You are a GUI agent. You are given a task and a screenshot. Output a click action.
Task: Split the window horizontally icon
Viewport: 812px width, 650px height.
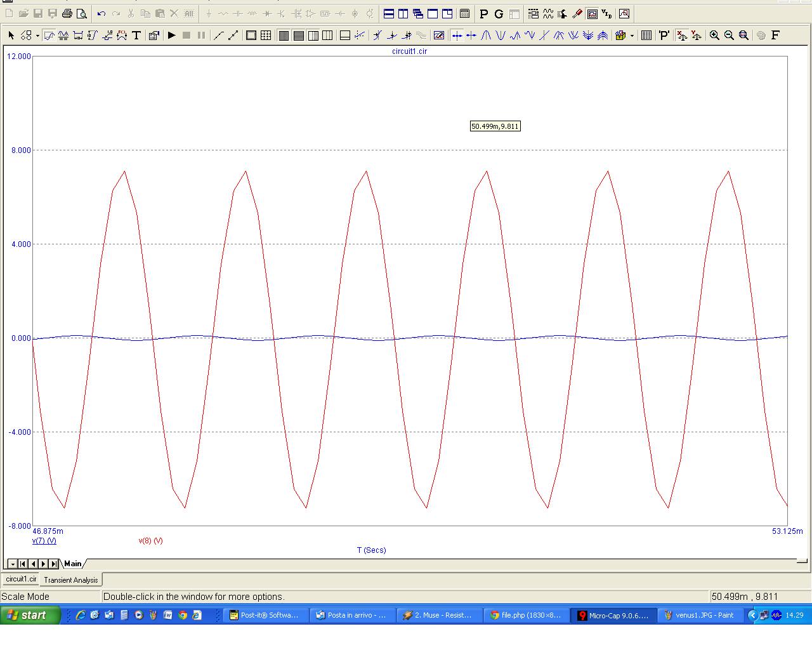[x=389, y=13]
